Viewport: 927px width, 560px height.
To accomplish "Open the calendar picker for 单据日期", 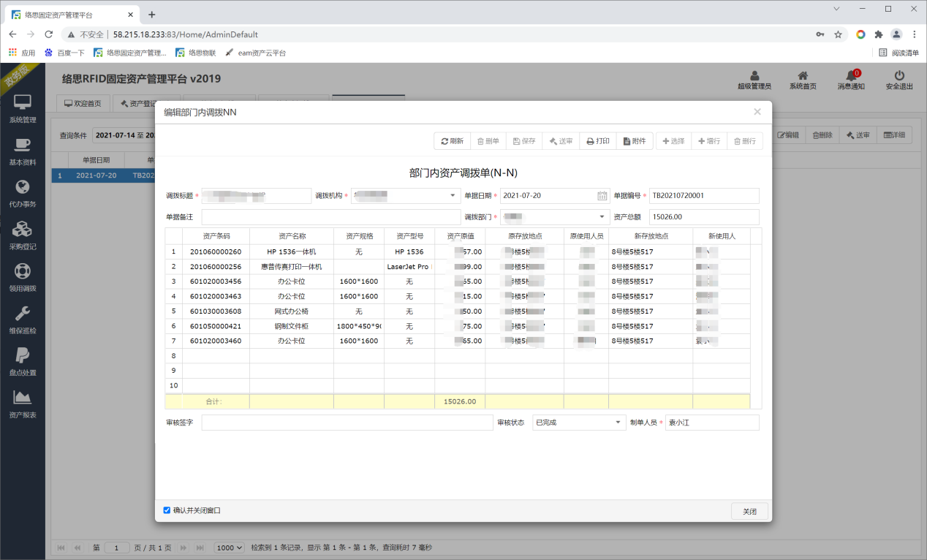I will [602, 196].
